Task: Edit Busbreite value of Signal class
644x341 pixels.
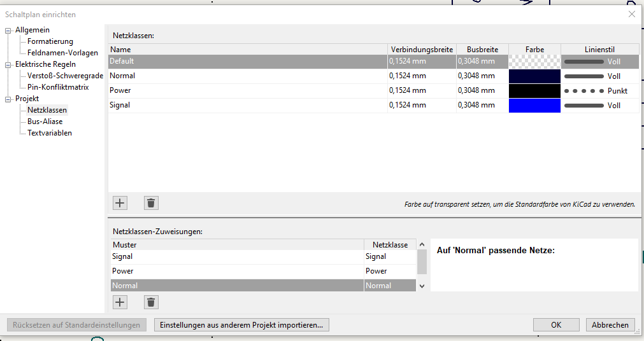Action: point(482,106)
